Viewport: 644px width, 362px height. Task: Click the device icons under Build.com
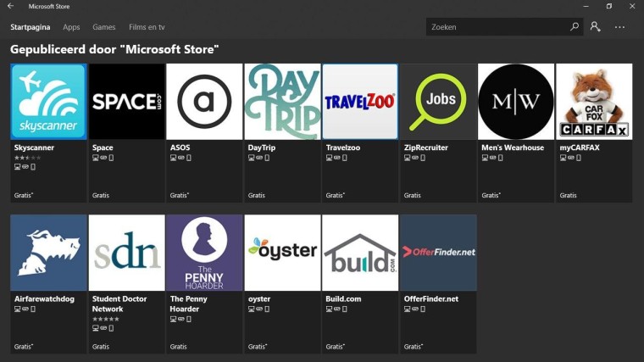[336, 309]
